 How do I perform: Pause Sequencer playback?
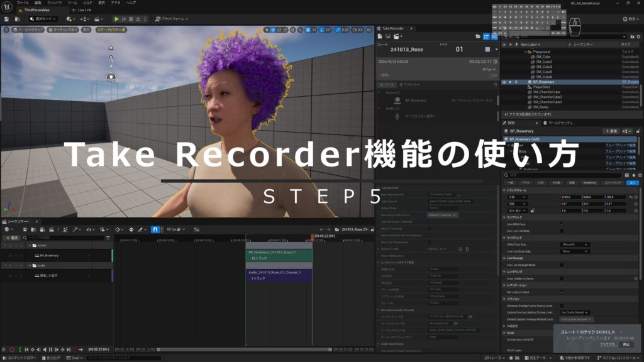[x=50, y=349]
